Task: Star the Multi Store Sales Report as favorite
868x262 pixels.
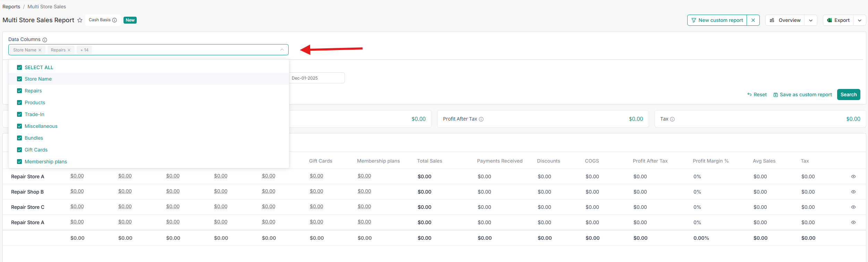Action: (80, 20)
